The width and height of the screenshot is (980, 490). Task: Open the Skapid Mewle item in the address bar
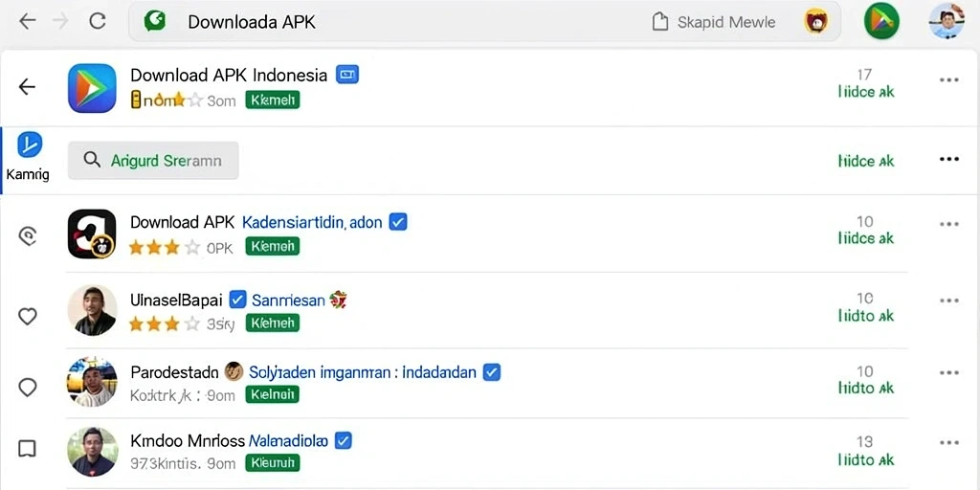click(x=713, y=23)
